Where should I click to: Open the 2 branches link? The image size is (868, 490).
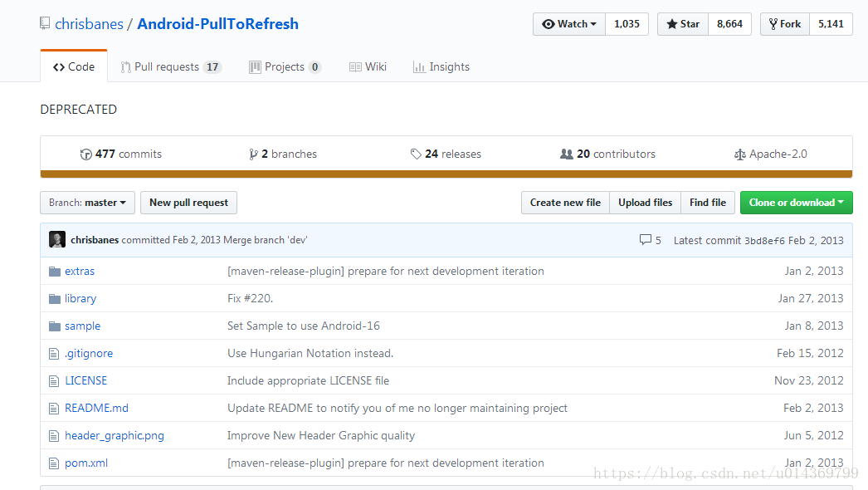283,154
